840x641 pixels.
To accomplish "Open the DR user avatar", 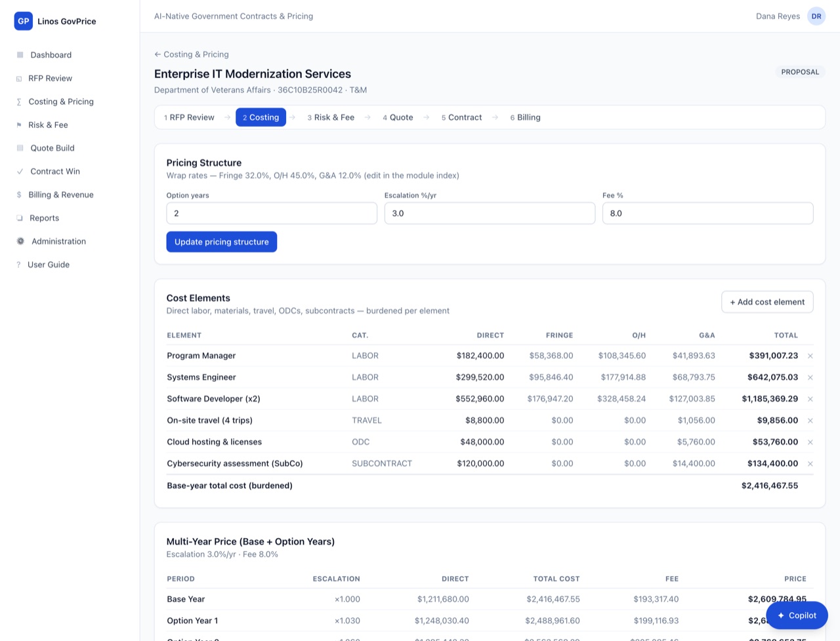I will point(816,16).
